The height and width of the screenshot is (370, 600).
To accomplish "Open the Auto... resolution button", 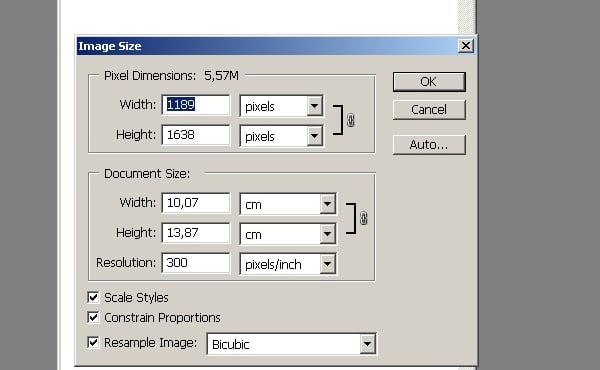I will 429,145.
